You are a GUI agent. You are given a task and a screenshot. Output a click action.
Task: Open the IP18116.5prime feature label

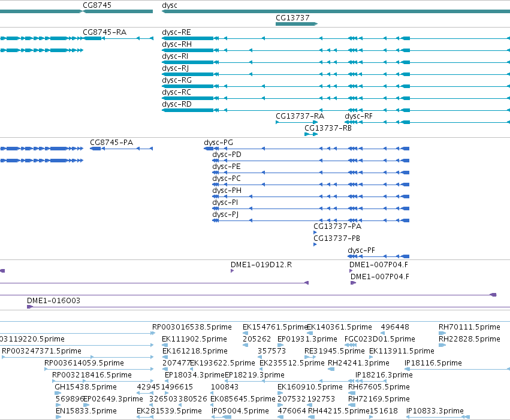pos(433,363)
